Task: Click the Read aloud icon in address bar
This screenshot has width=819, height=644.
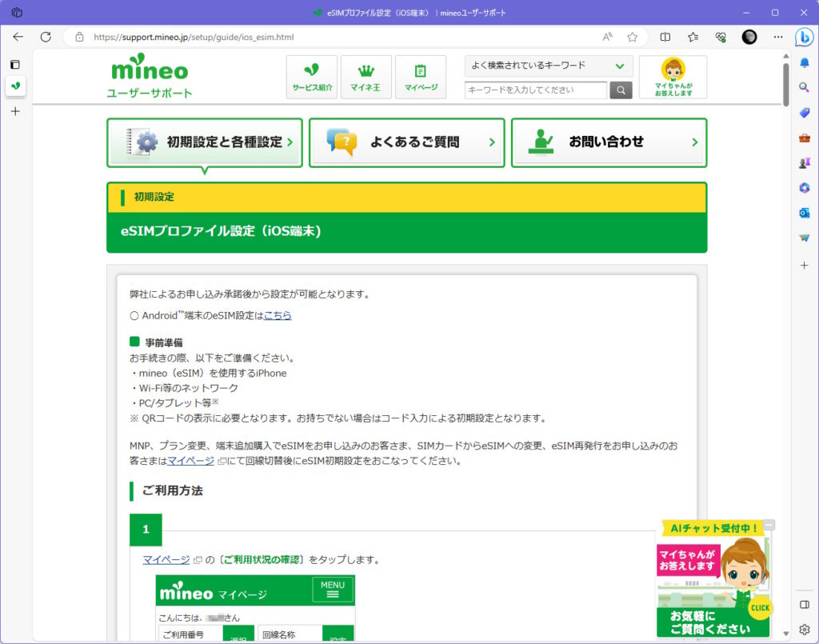Action: point(607,37)
